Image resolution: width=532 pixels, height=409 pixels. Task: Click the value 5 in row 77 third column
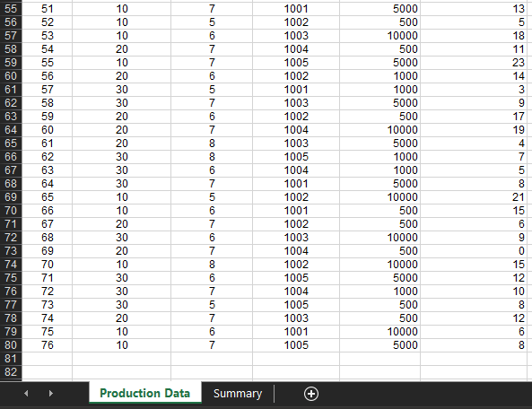click(212, 305)
